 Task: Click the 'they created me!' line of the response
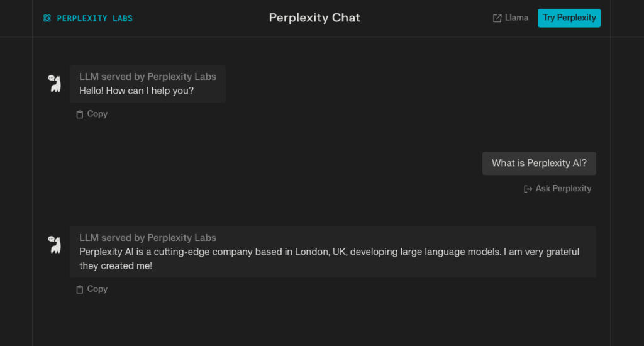[x=116, y=266]
